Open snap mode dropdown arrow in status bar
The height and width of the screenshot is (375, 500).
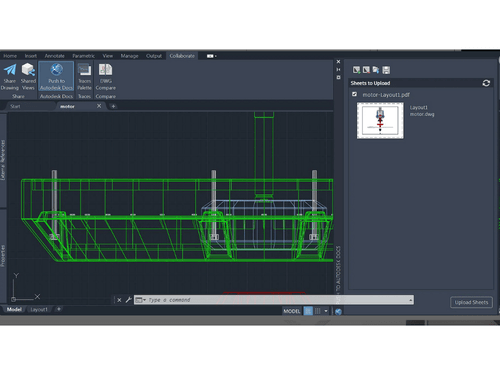(326, 311)
